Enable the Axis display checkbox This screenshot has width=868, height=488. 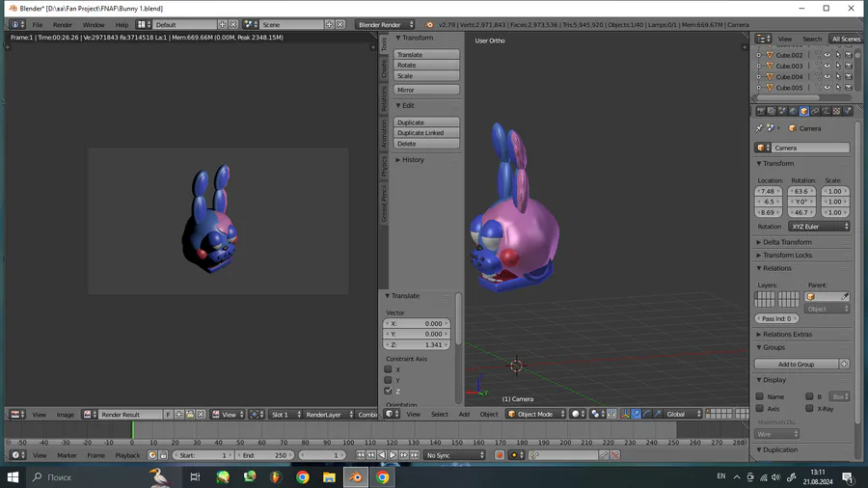click(760, 408)
